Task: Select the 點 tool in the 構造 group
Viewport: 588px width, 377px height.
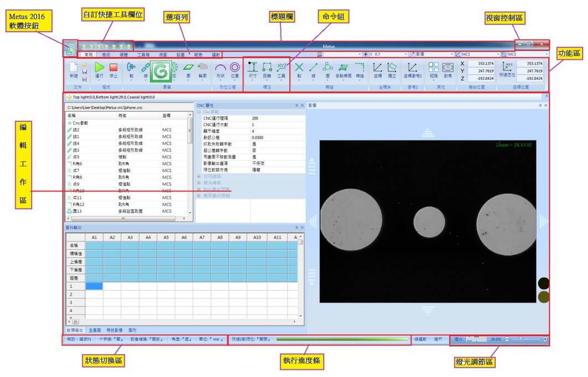Action: 299,70
